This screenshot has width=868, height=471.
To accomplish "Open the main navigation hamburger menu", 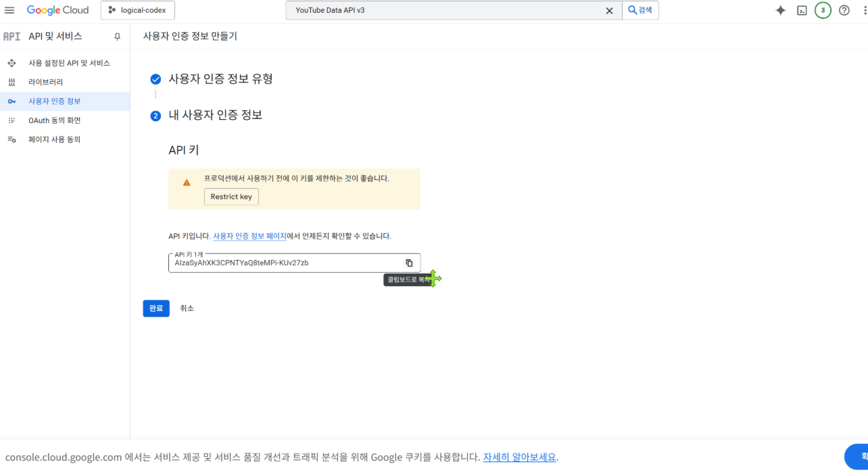I will [9, 10].
